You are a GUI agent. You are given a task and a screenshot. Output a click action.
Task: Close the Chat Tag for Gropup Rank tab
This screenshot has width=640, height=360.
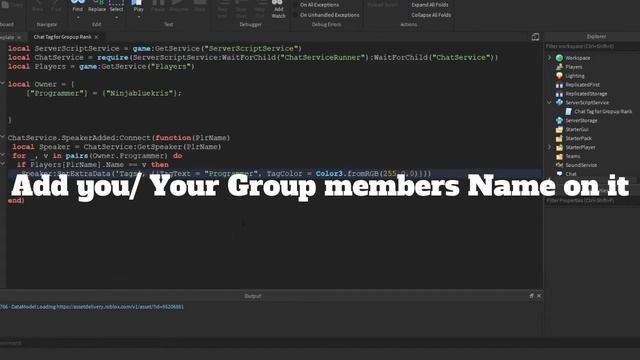(x=96, y=37)
